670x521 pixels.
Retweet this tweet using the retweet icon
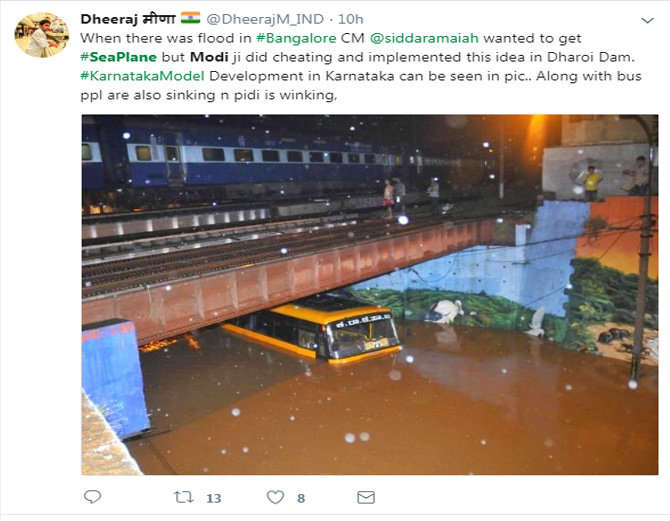(x=183, y=497)
